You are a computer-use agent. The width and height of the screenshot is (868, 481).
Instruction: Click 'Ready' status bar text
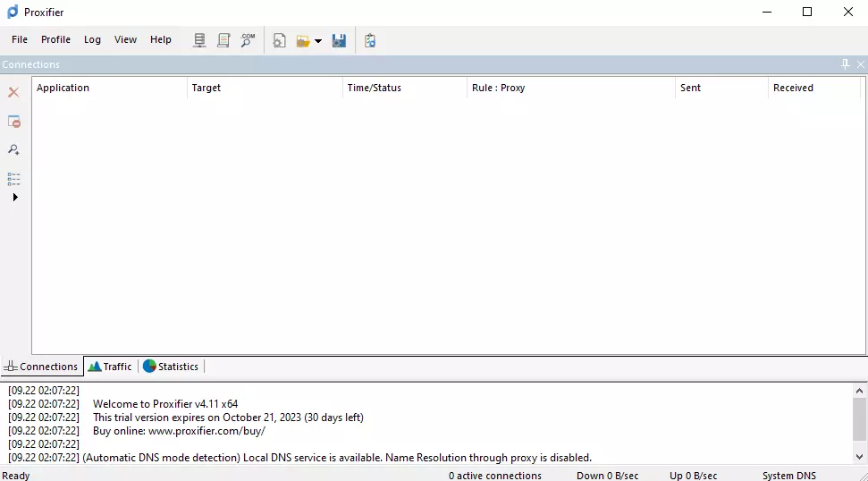pyautogui.click(x=15, y=476)
